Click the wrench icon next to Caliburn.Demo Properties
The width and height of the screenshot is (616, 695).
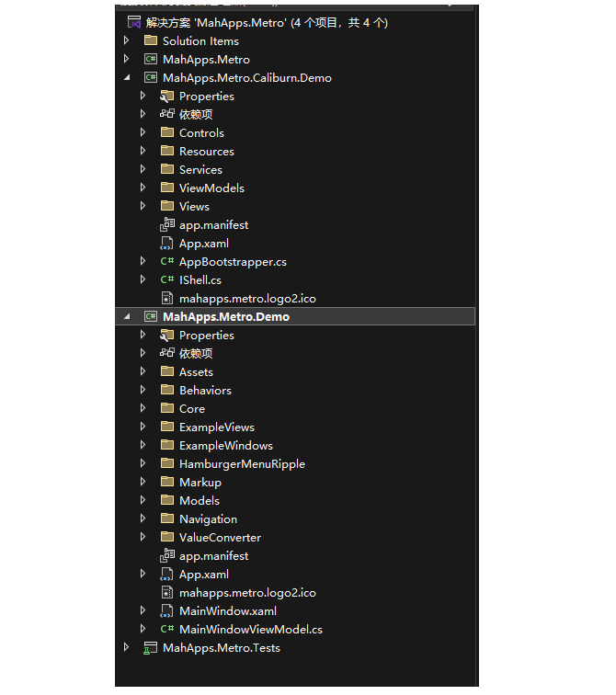coord(166,96)
